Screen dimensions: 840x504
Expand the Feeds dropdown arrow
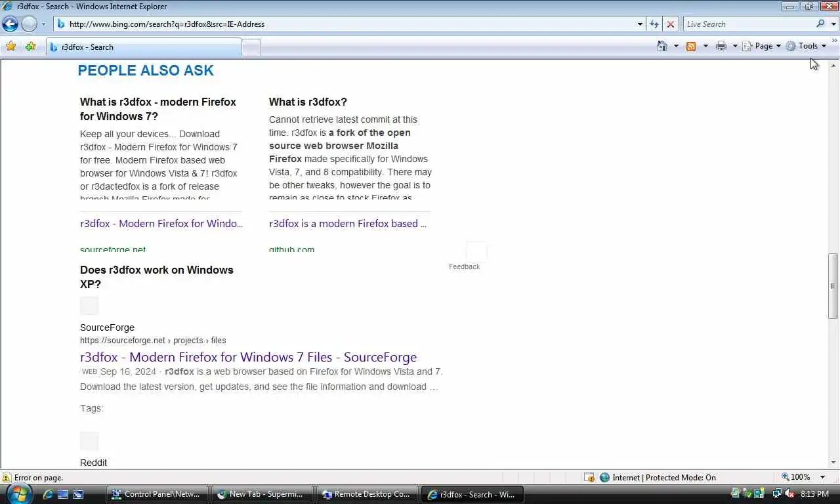coord(705,46)
